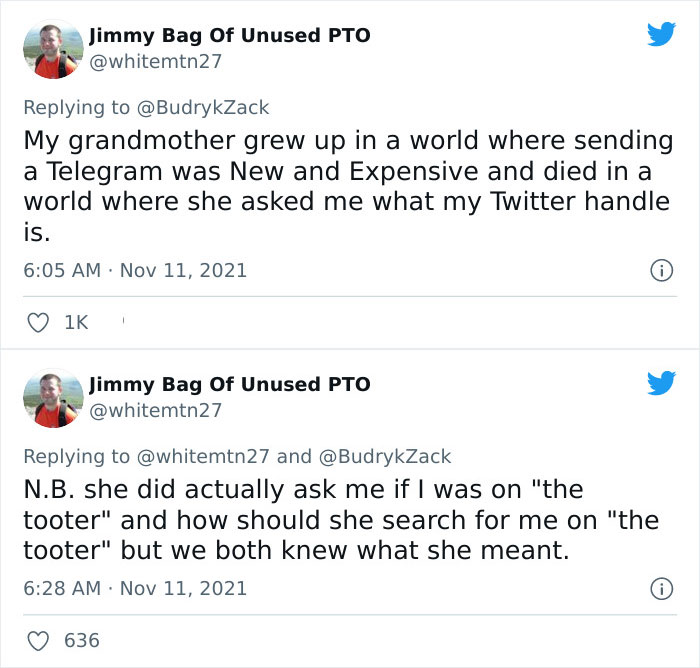The width and height of the screenshot is (700, 668).
Task: Open the profile avatar on the "tooter" tweet
Action: [x=52, y=397]
